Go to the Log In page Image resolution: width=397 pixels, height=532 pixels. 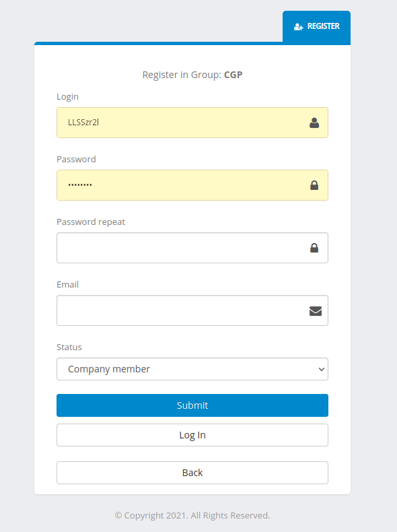click(192, 435)
